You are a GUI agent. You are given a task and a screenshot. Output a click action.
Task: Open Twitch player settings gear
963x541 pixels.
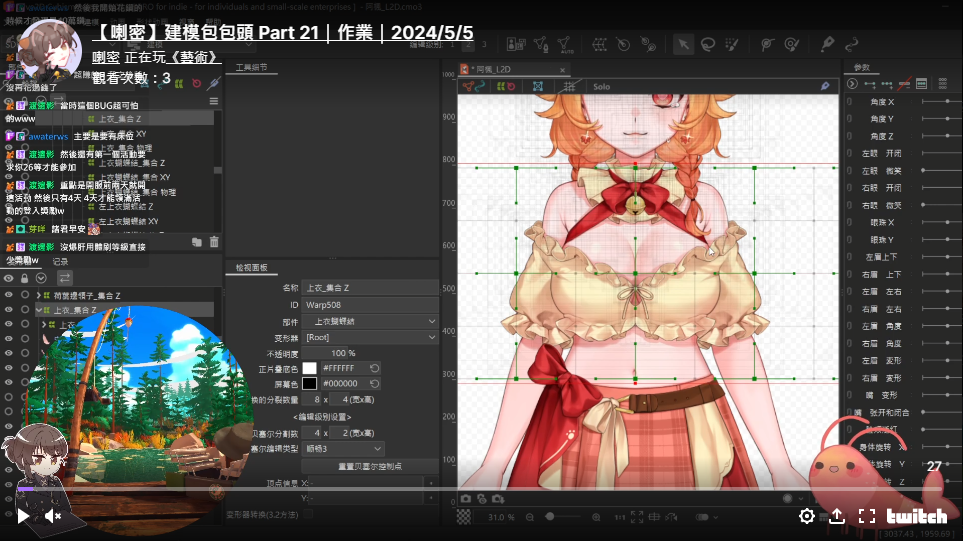[807, 516]
